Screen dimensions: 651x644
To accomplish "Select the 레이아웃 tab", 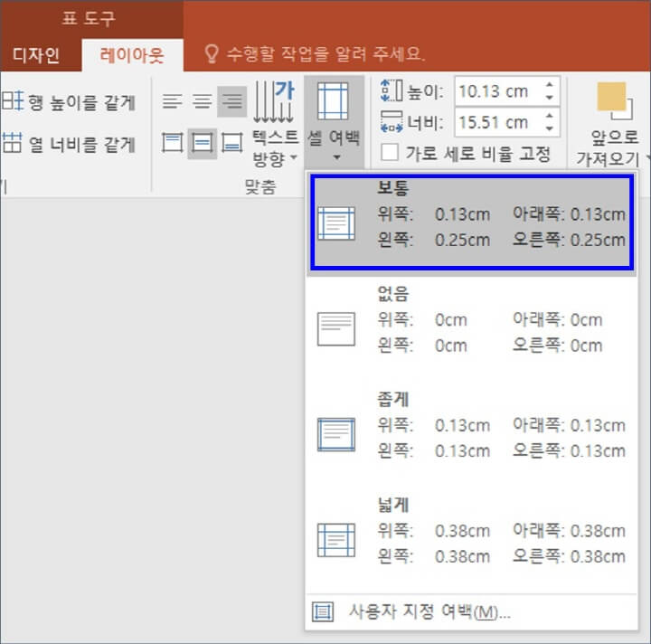I will tap(132, 55).
